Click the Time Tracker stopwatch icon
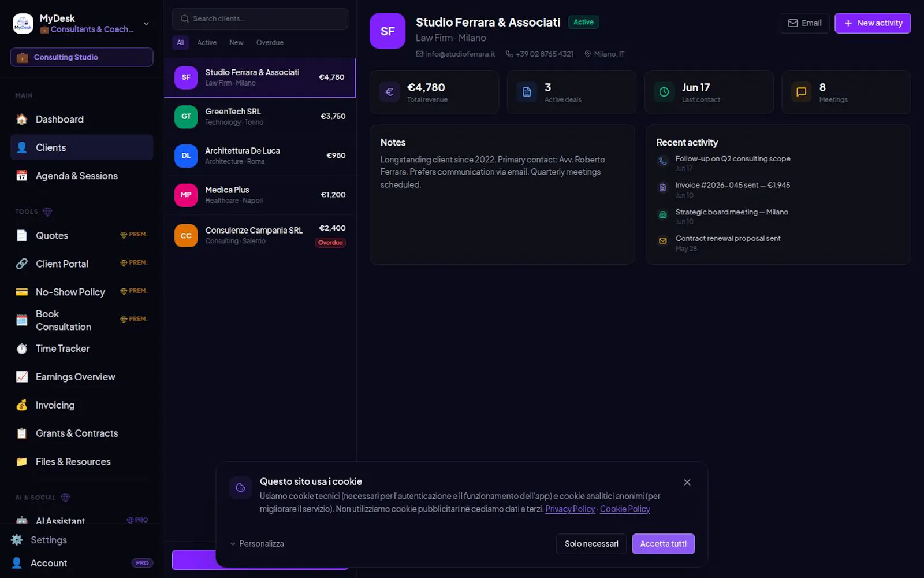Screen dimensions: 924x578 [22, 349]
